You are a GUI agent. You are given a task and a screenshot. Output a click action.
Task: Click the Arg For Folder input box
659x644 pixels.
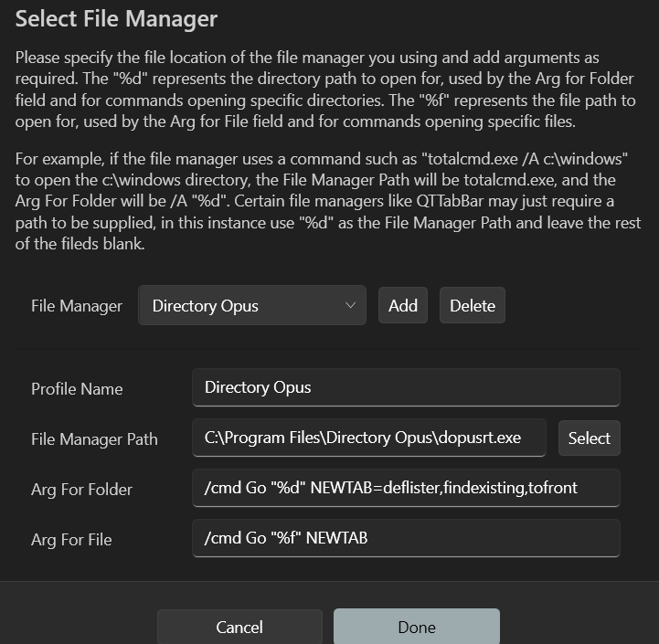tap(406, 488)
